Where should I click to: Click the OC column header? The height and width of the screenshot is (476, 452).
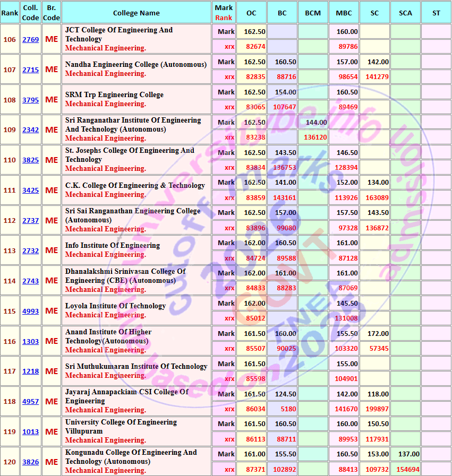pyautogui.click(x=252, y=12)
